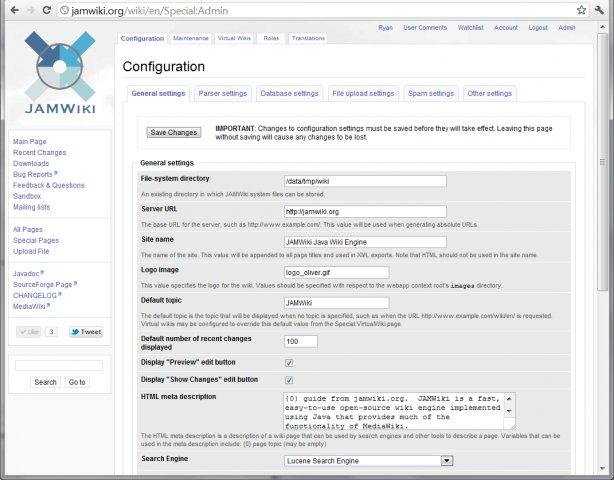Reload the page with refresh icon
This screenshot has width=614, height=480.
(x=47, y=10)
